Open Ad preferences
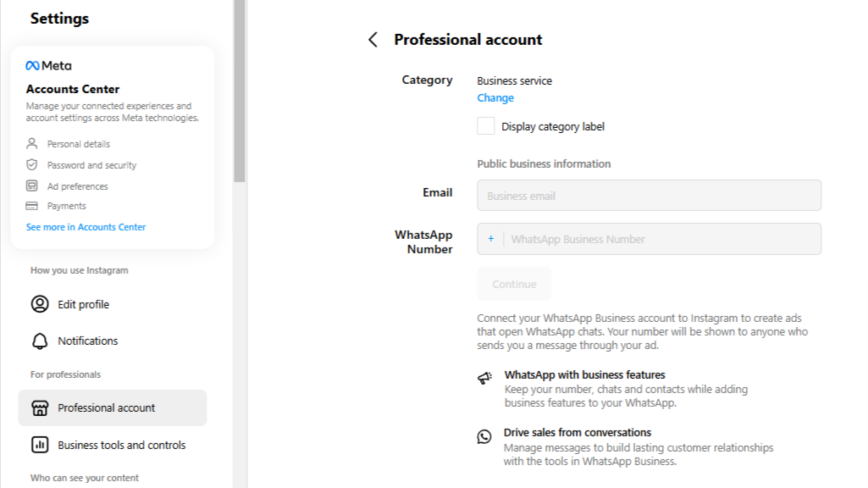868x488 pixels. [x=78, y=186]
